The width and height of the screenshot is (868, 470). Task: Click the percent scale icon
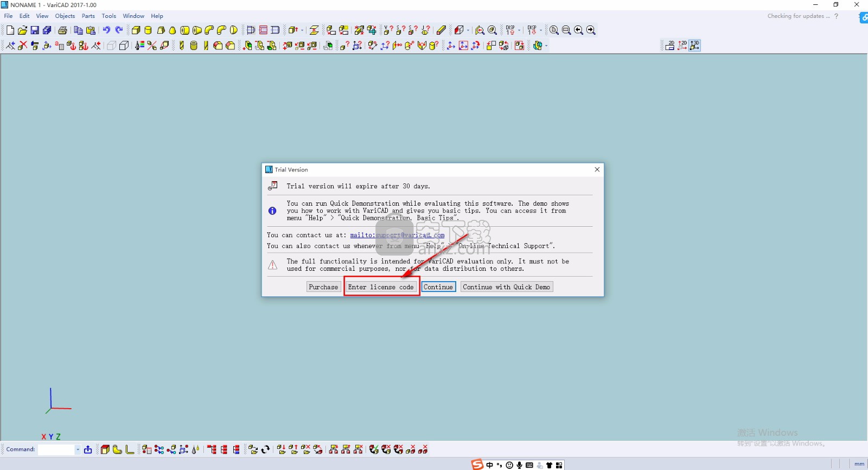pos(152,46)
